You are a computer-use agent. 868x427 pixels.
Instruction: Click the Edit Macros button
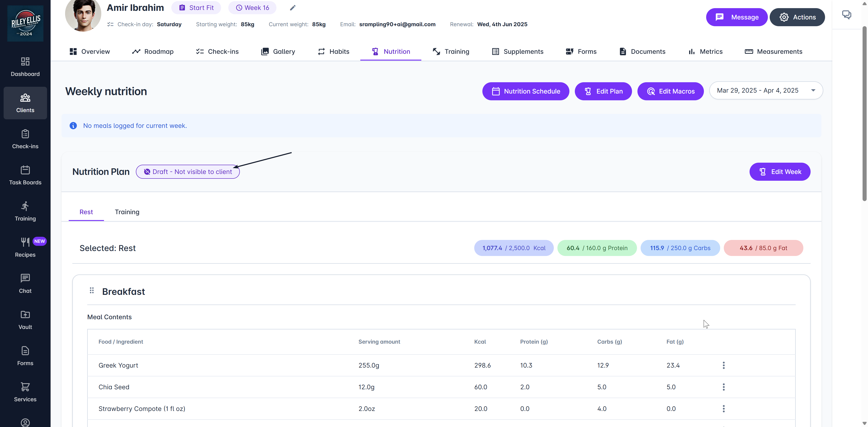click(670, 91)
